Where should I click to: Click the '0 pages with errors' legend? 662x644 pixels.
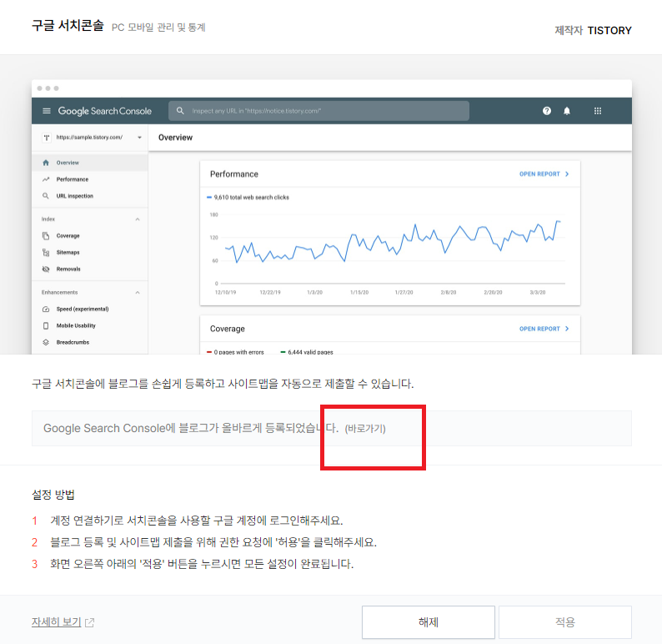point(235,352)
